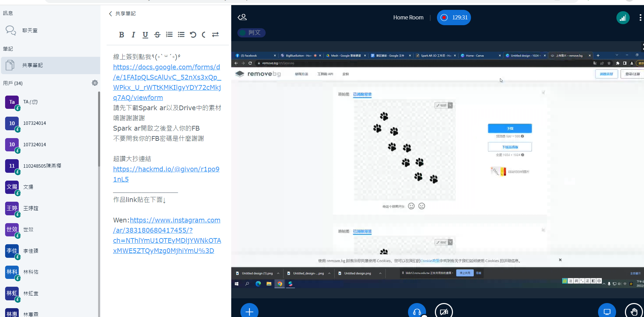Open the notes import/export arrows icon
The height and width of the screenshot is (317, 644).
pyautogui.click(x=215, y=35)
